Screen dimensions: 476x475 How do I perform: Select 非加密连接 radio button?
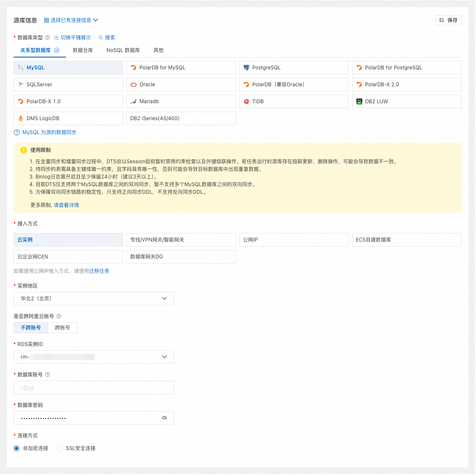click(x=16, y=449)
